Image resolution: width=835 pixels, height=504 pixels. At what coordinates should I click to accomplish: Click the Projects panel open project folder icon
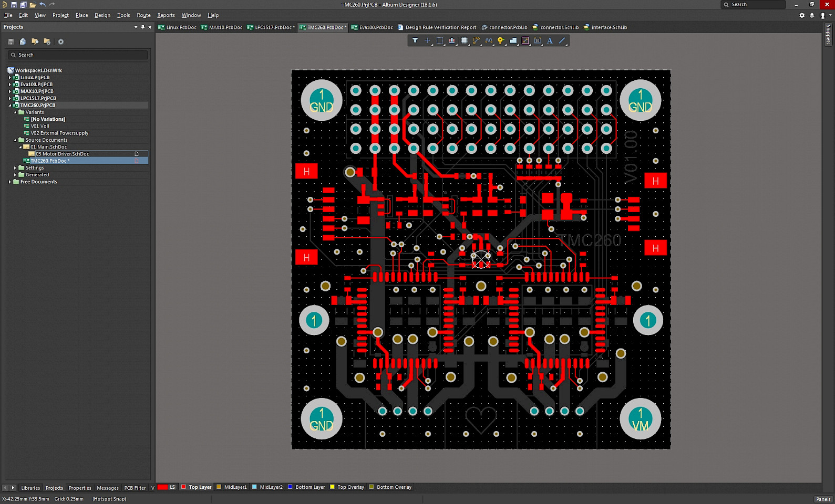pyautogui.click(x=35, y=41)
